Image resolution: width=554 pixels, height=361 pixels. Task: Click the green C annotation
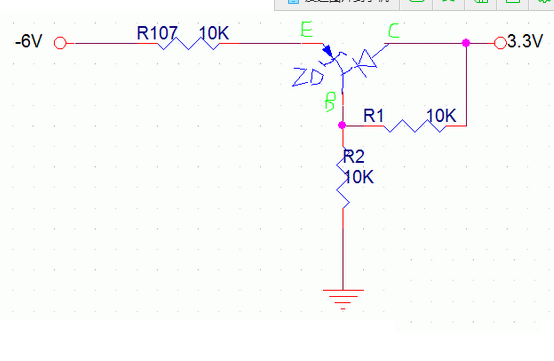click(x=394, y=31)
